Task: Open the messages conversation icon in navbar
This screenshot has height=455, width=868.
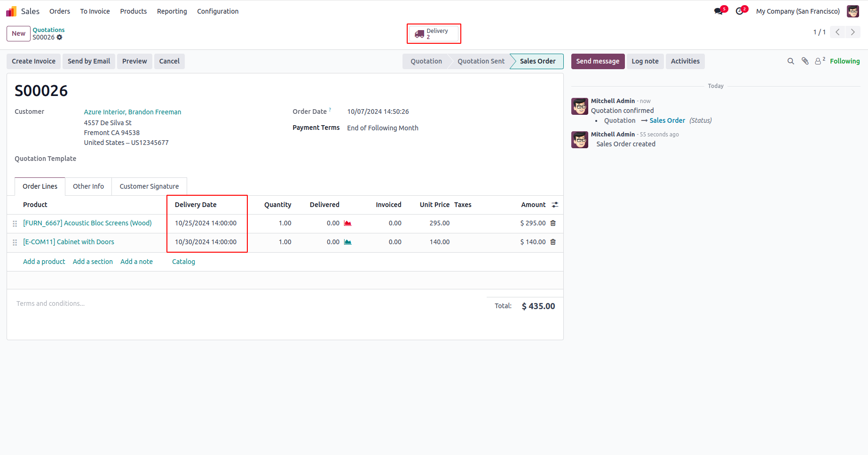Action: click(718, 11)
